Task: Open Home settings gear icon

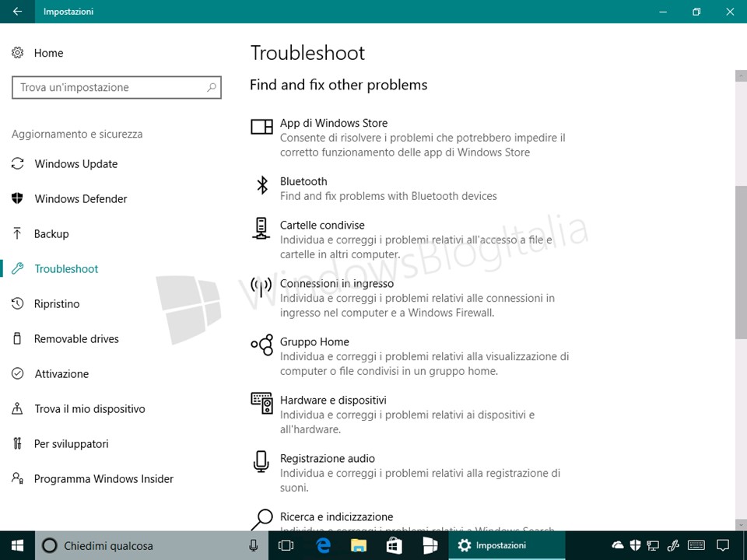Action: click(x=18, y=52)
